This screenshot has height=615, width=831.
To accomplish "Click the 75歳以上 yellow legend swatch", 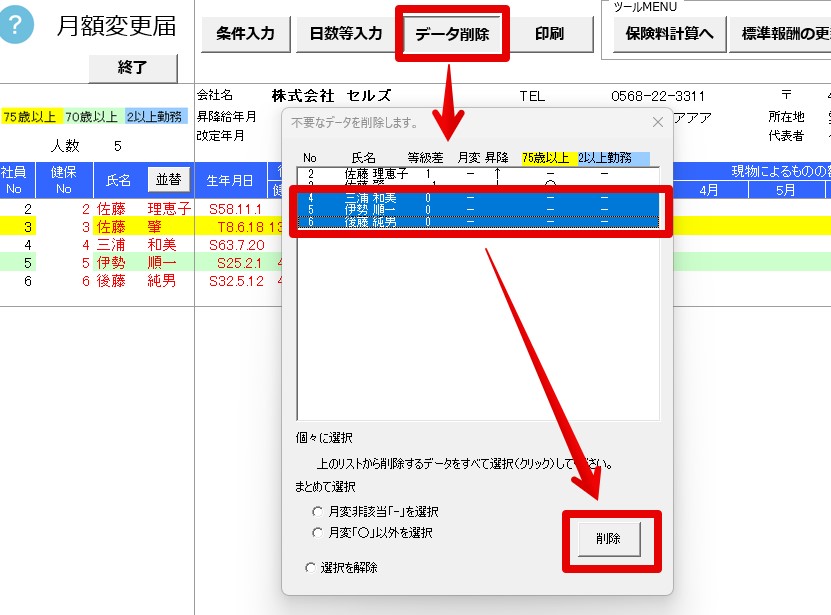I will [x=30, y=116].
